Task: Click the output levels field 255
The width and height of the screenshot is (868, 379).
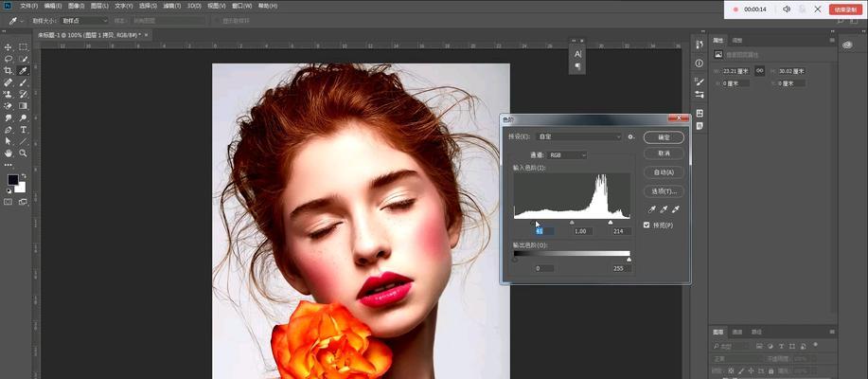Action: click(621, 268)
